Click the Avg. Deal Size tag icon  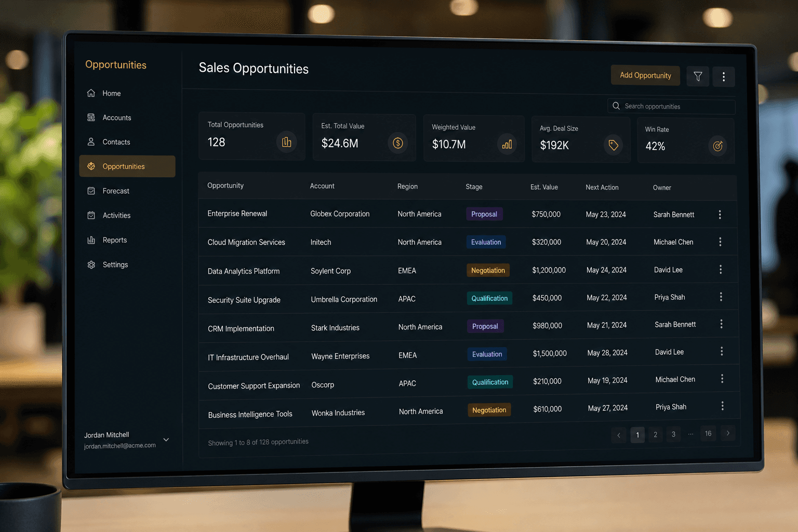[x=613, y=145]
